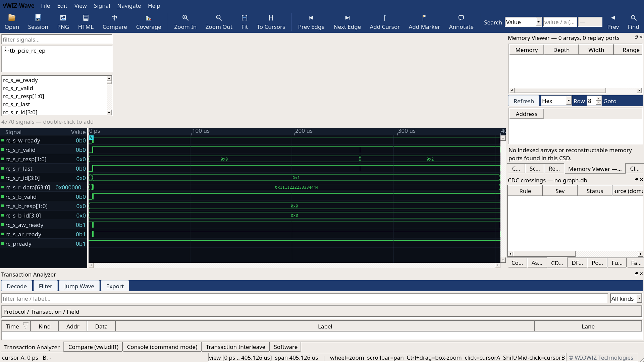Click the Goto button
Viewport: 644px width, 362px height.
pyautogui.click(x=610, y=101)
